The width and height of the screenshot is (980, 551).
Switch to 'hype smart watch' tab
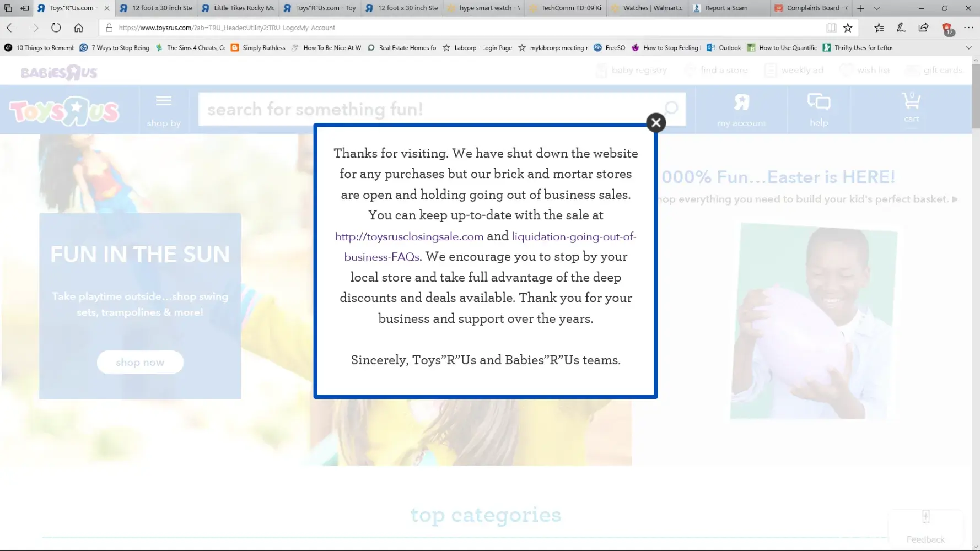point(484,8)
